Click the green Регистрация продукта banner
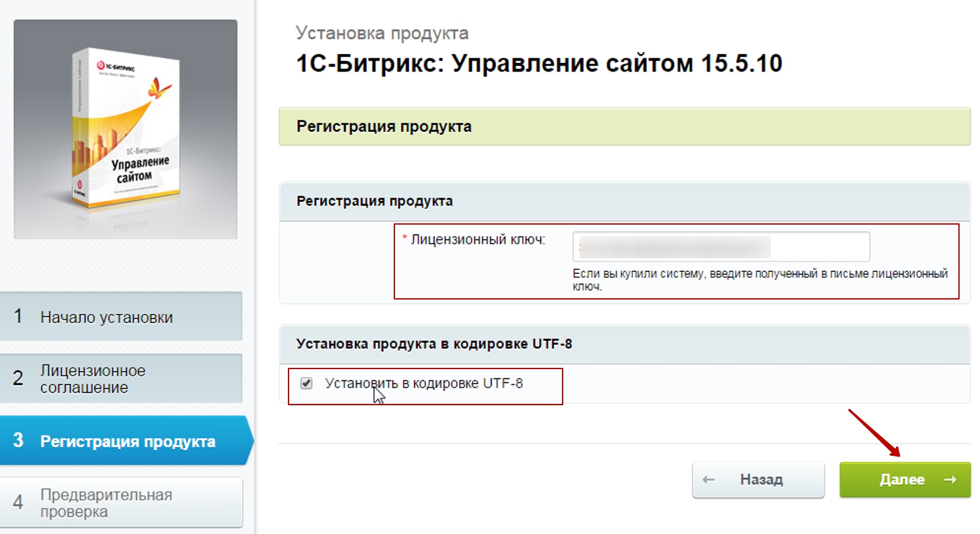The image size is (980, 534). click(x=624, y=127)
